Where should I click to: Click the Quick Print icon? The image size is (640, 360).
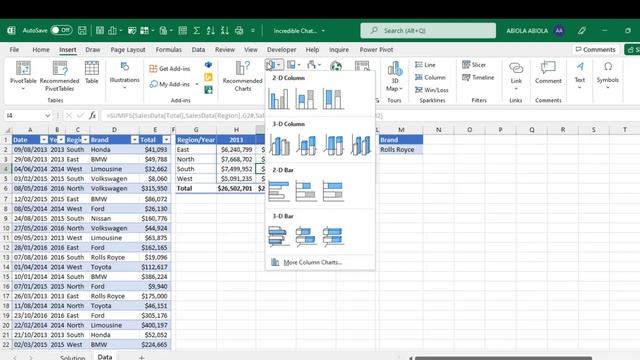[x=239, y=30]
